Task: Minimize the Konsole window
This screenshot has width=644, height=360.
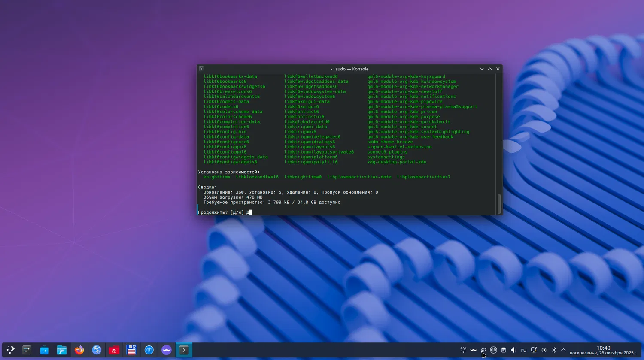Action: (482, 69)
